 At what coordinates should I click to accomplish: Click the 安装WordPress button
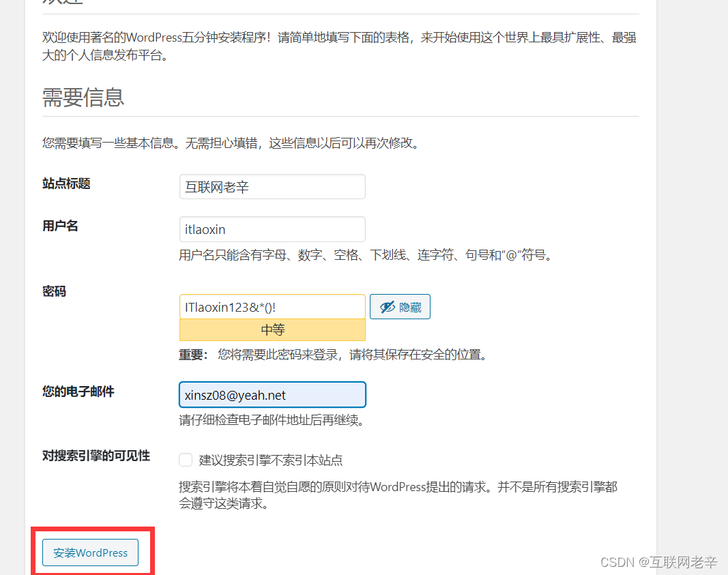[x=90, y=552]
